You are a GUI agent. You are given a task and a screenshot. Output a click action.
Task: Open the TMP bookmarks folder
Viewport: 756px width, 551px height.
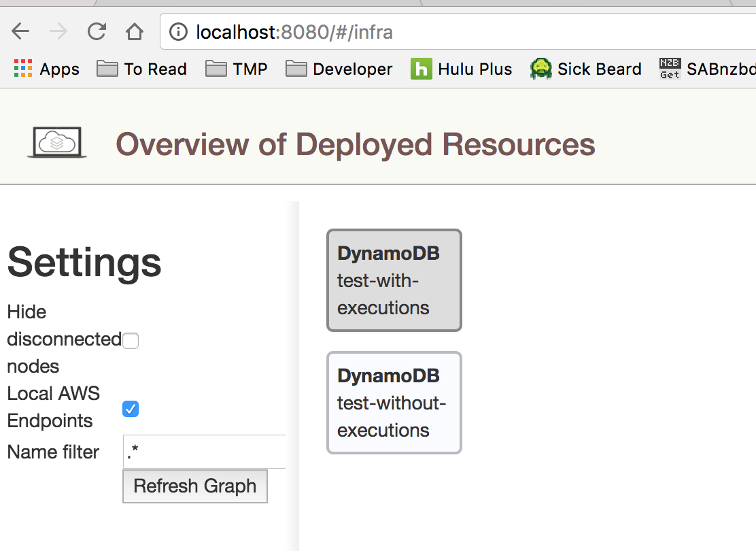[236, 68]
